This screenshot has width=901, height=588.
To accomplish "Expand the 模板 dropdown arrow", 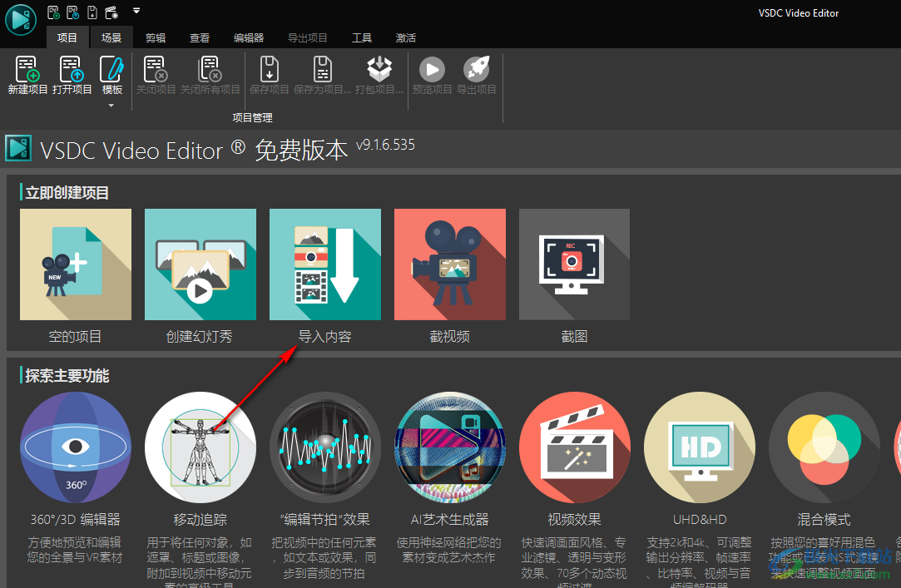I will tap(111, 105).
